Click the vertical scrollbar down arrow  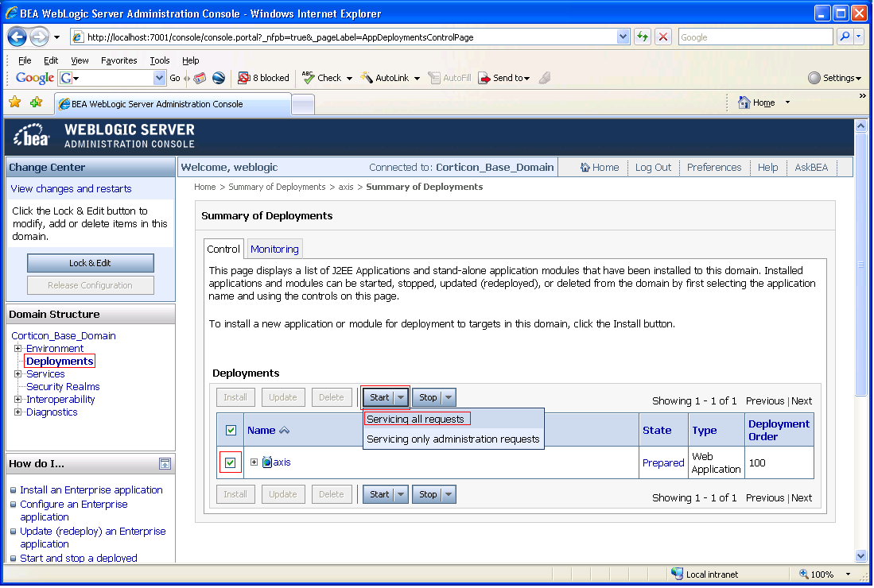tap(861, 556)
